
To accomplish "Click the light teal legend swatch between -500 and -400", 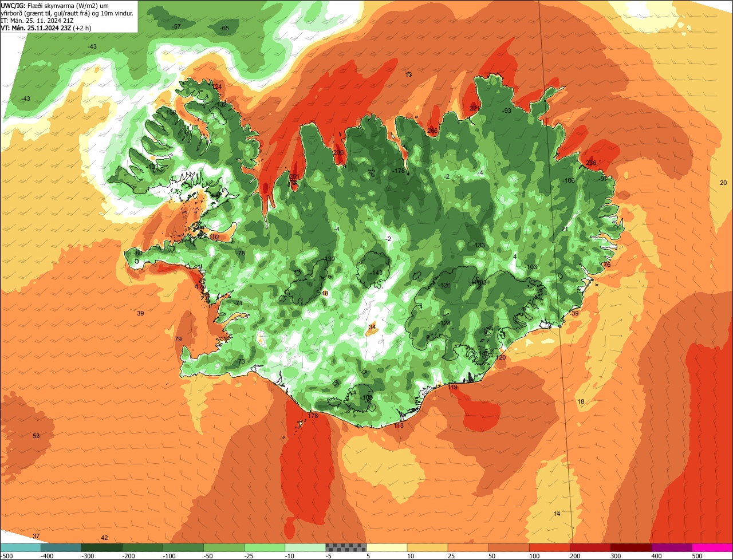I will (x=20, y=547).
